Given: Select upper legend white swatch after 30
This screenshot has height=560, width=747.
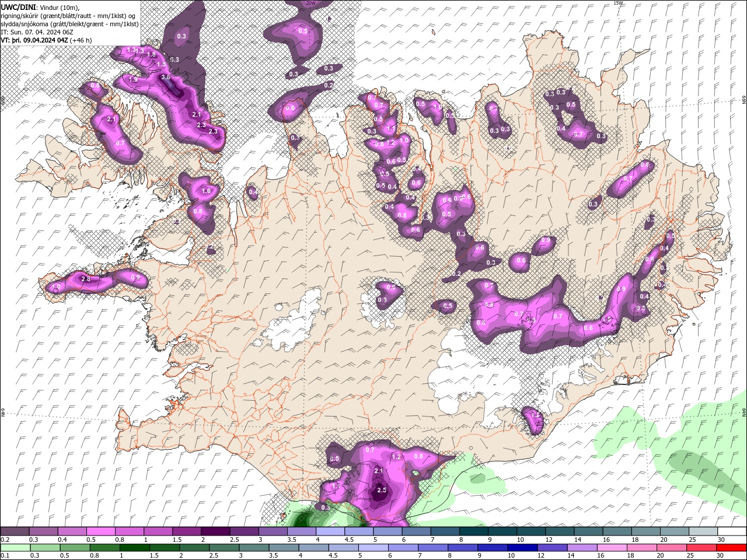Looking at the screenshot, I should 732,531.
